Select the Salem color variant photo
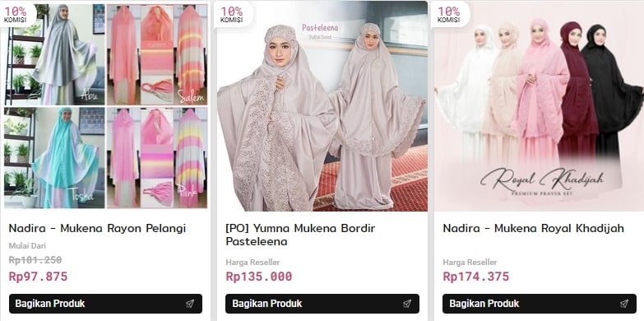 point(157,54)
